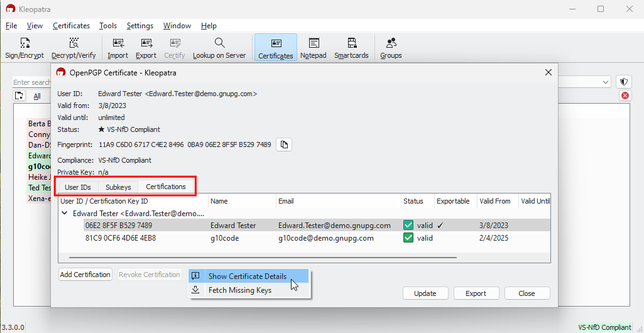Open the Help menu

209,26
